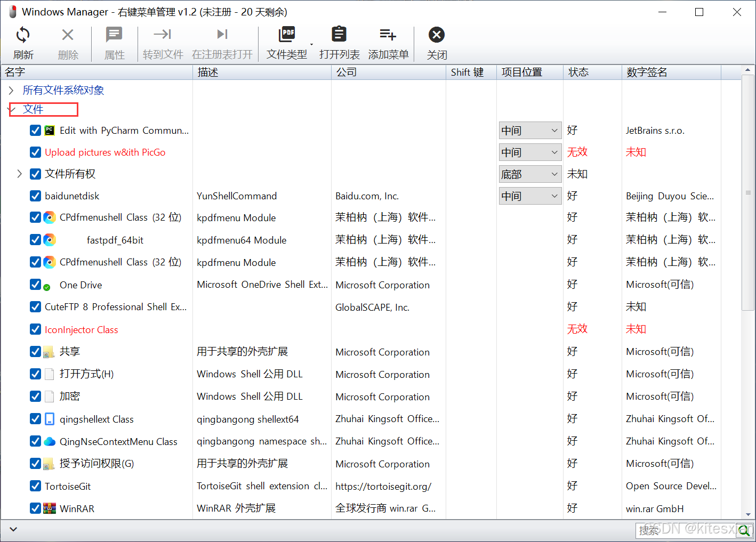
Task: Click the document icon beside 打开方式(H)
Action: (x=50, y=374)
